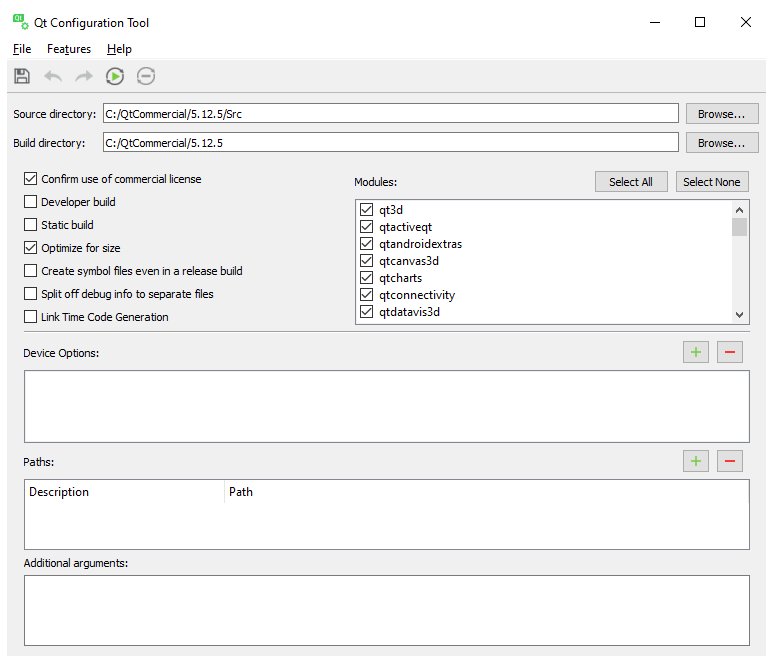
Task: Click the Path column header in Paths
Action: pos(487,492)
